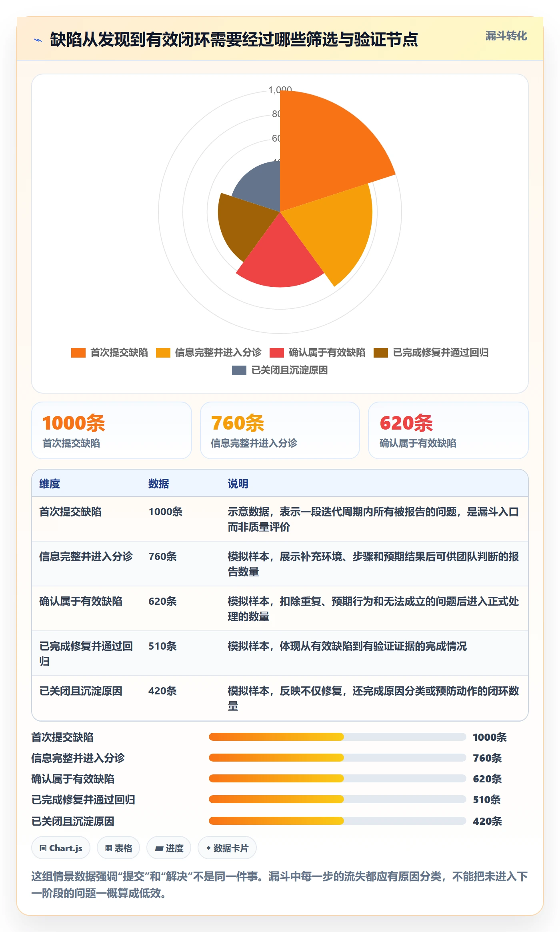Click the 信息完整并进入分诊 progress bar
The image size is (560, 932).
click(337, 758)
